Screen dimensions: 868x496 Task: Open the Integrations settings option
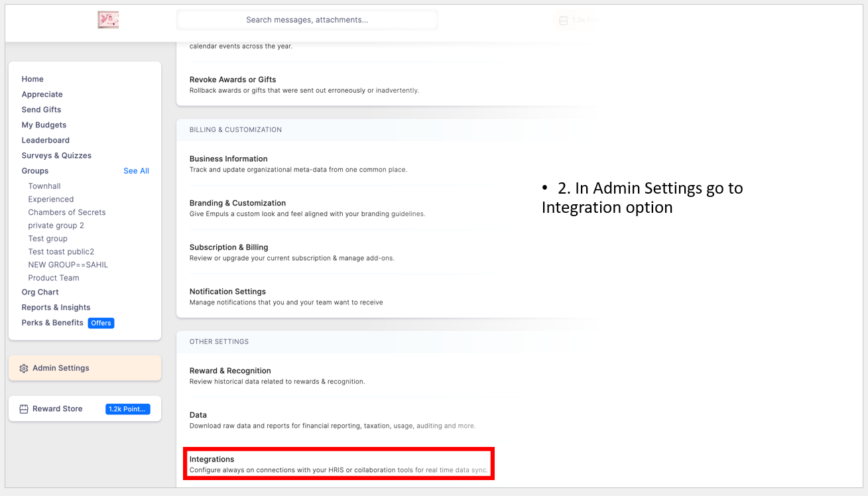tap(212, 459)
